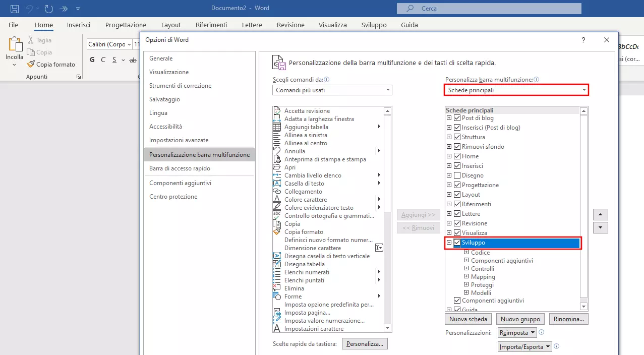Switch to the Inserisci ribbon tab
This screenshot has width=644, height=355.
click(x=79, y=25)
